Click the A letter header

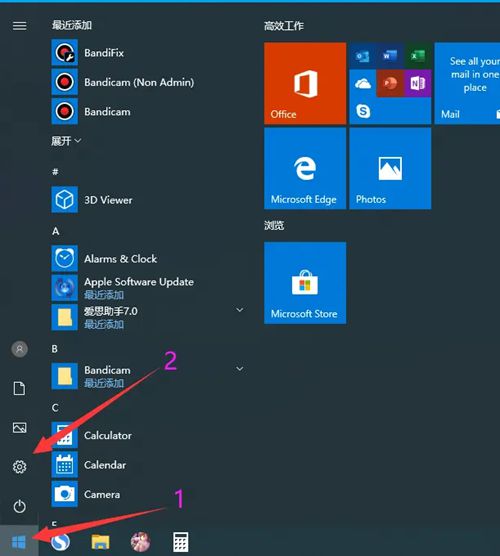click(56, 231)
